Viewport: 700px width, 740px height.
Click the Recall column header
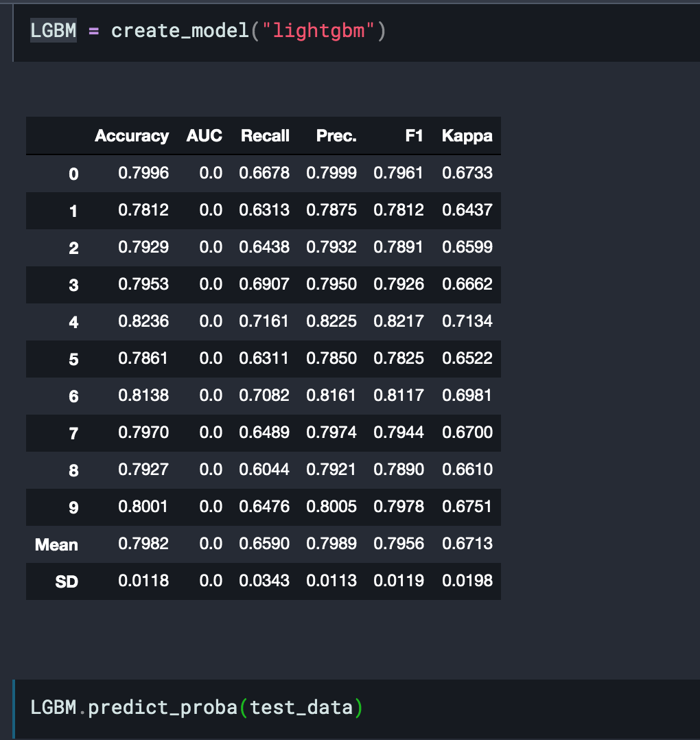[x=265, y=135]
